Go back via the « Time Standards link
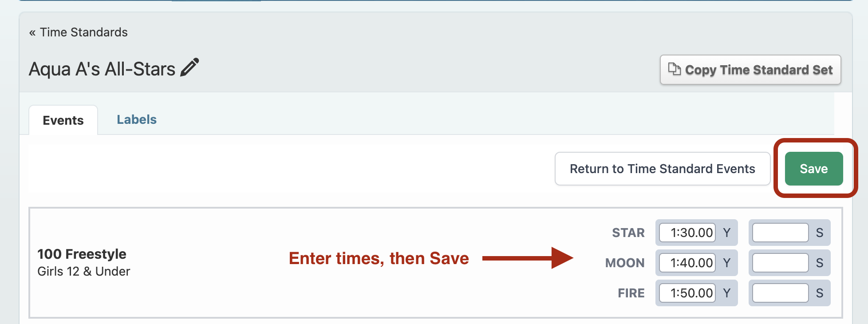This screenshot has height=324, width=868. point(78,32)
